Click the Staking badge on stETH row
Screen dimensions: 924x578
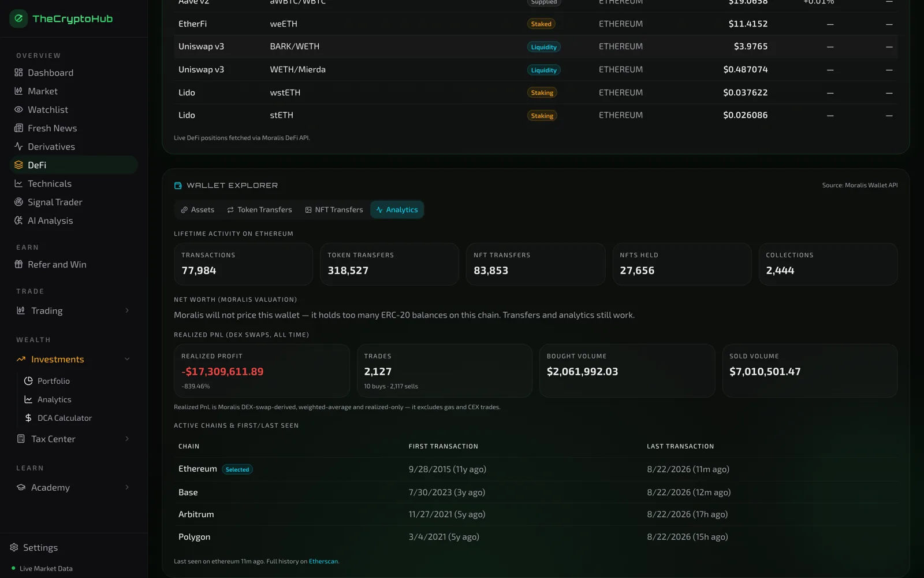click(x=542, y=116)
